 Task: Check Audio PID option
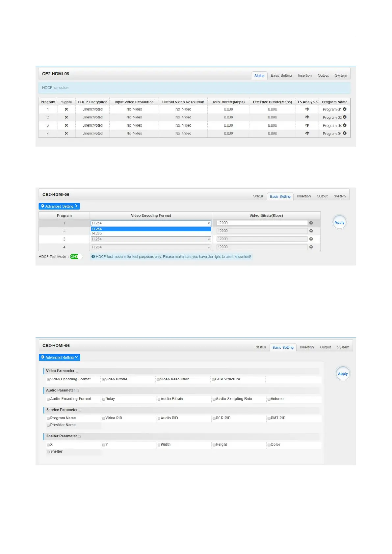tap(159, 418)
